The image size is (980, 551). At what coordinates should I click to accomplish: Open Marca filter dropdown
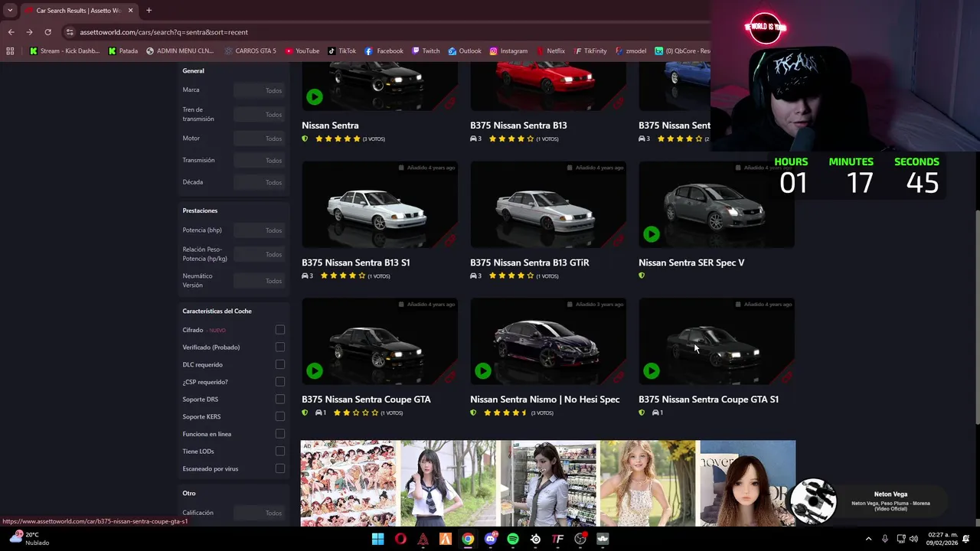coord(259,90)
